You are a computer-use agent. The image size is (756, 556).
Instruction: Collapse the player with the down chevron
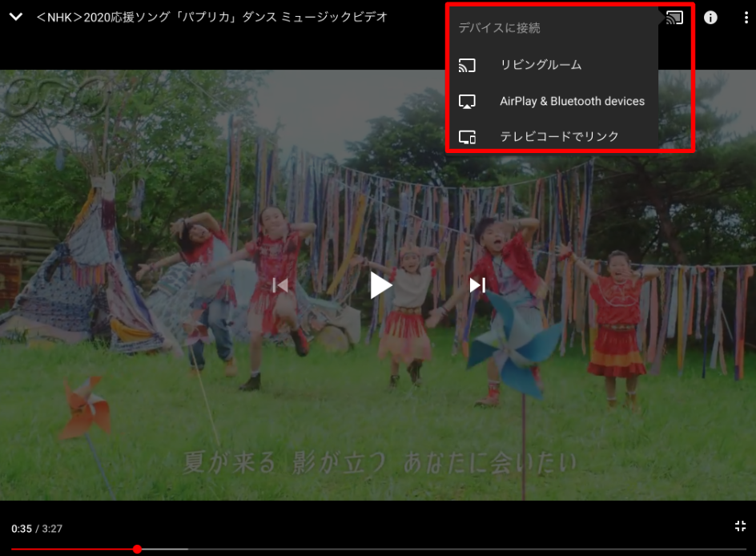tap(16, 18)
